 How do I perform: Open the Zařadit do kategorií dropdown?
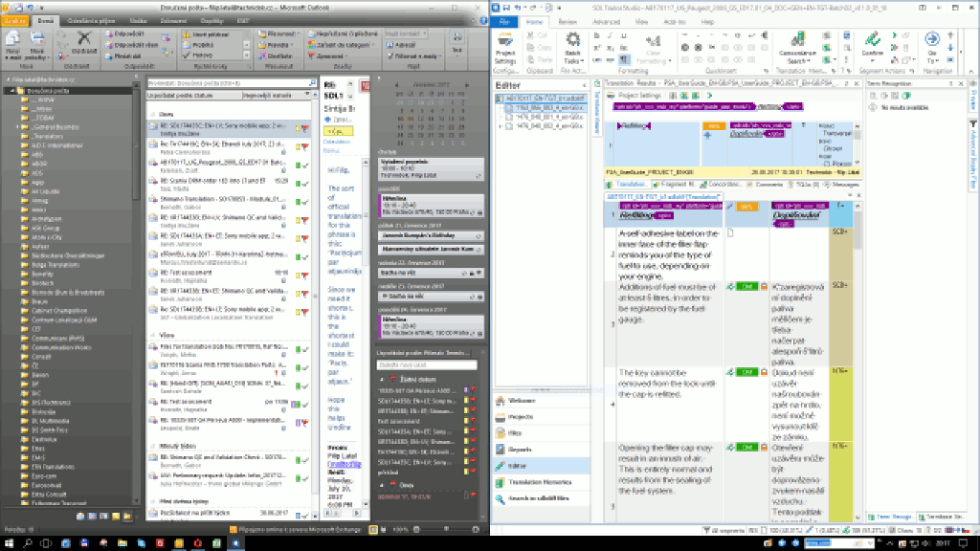(343, 45)
